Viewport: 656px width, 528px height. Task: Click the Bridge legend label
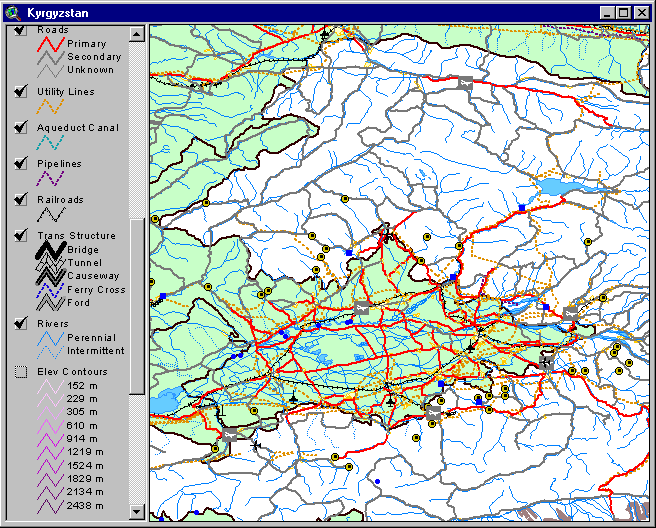[x=83, y=250]
